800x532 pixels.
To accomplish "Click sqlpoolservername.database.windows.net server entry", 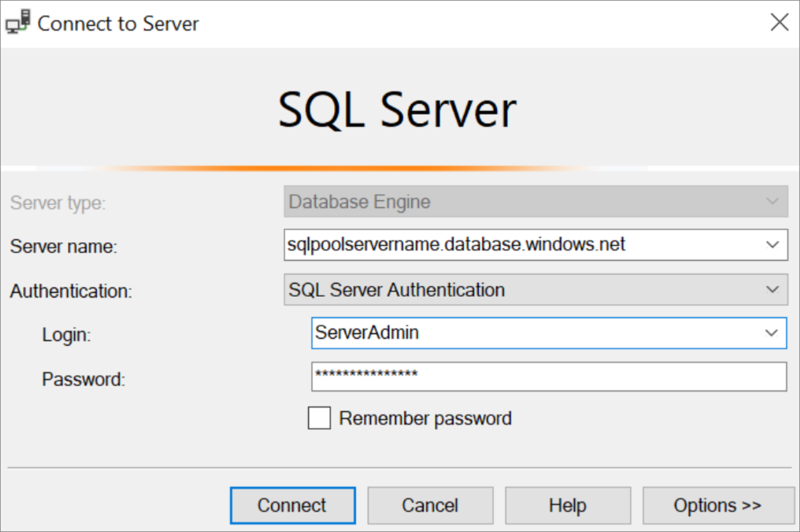I will pos(456,245).
